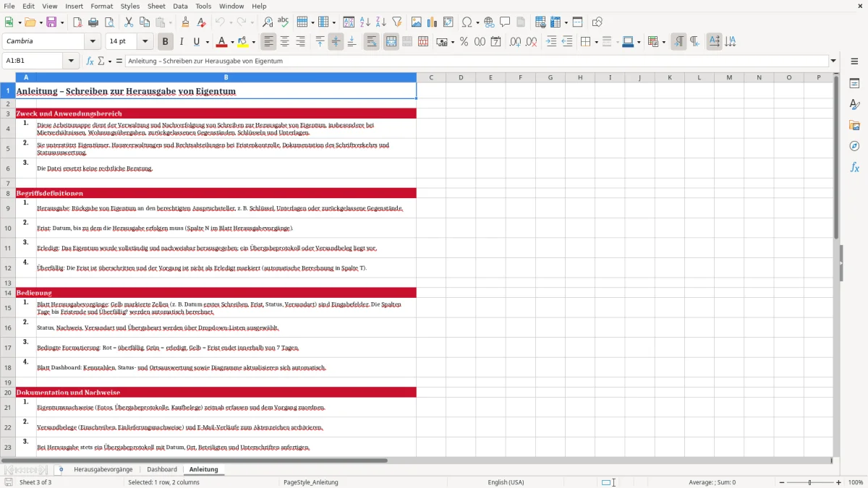This screenshot has height=488, width=868.
Task: Open the Styles panel in the sidebar
Action: pos(854,104)
